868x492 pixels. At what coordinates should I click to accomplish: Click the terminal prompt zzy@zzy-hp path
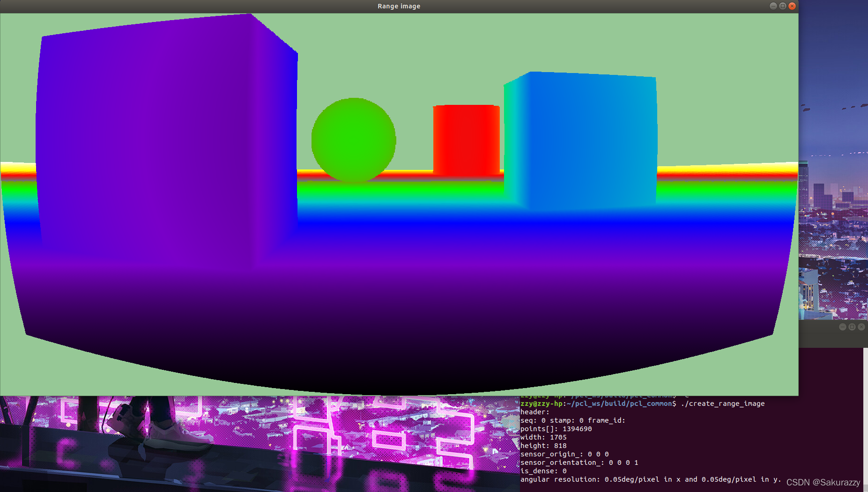(598, 404)
